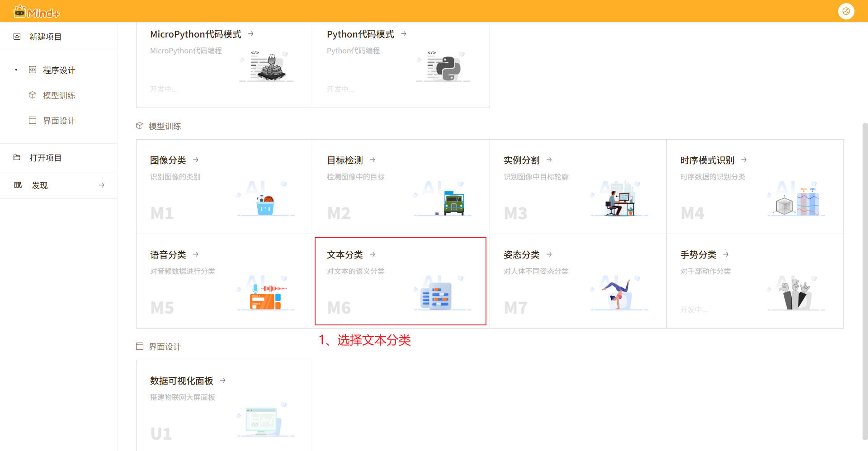This screenshot has height=451, width=868.
Task: Open the MicroPython代码模式 card title
Action: pyautogui.click(x=196, y=34)
